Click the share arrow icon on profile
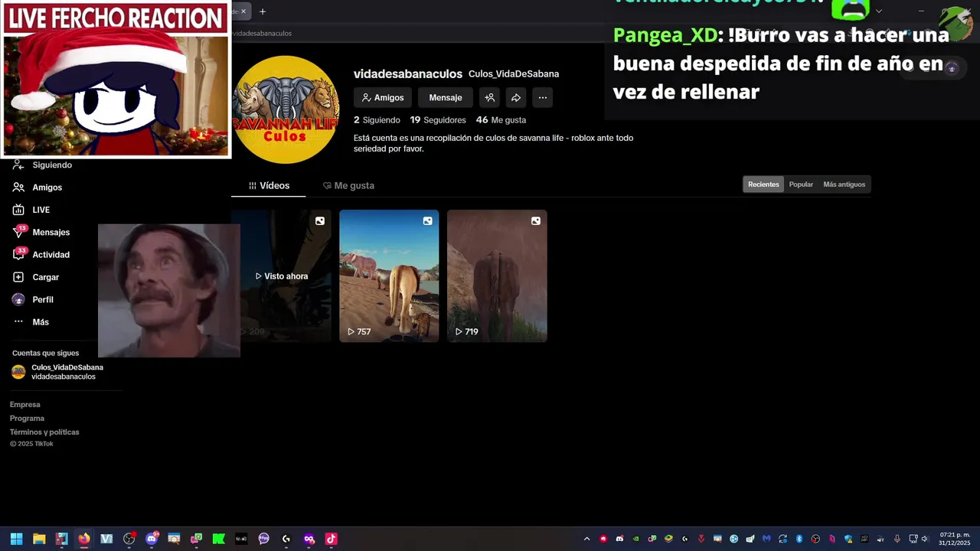 516,98
